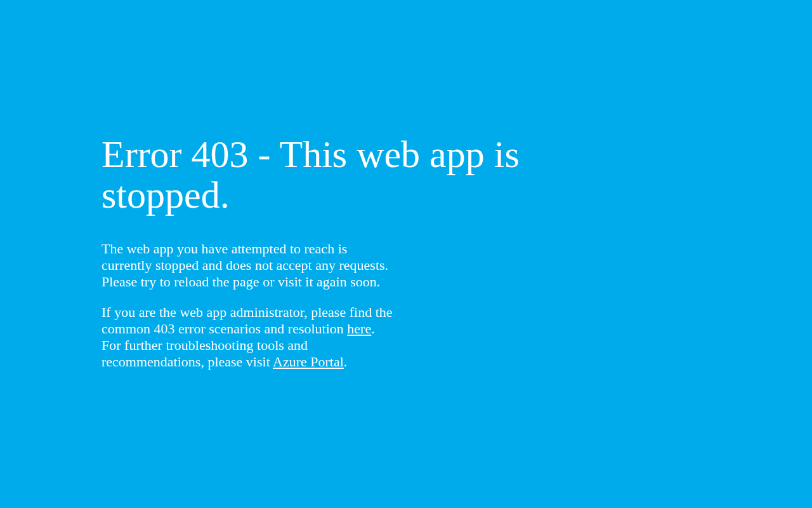Click the line 'The web app you have attempted'
Screen dimensions: 812x508
pyautogui.click(x=225, y=249)
